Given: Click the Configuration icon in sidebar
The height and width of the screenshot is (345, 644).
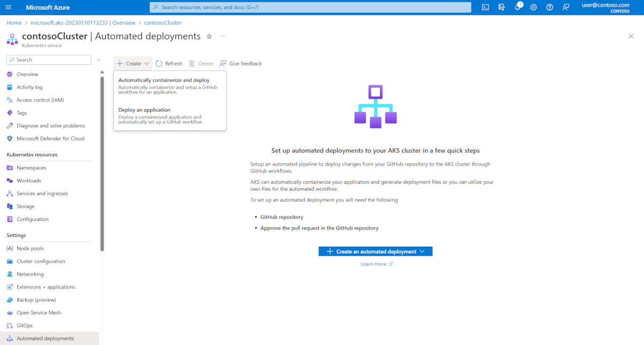Looking at the screenshot, I should pyautogui.click(x=10, y=219).
